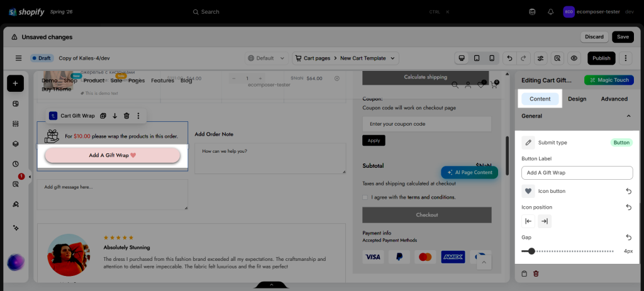Set icon position to left
Image resolution: width=644 pixels, height=291 pixels.
[528, 221]
